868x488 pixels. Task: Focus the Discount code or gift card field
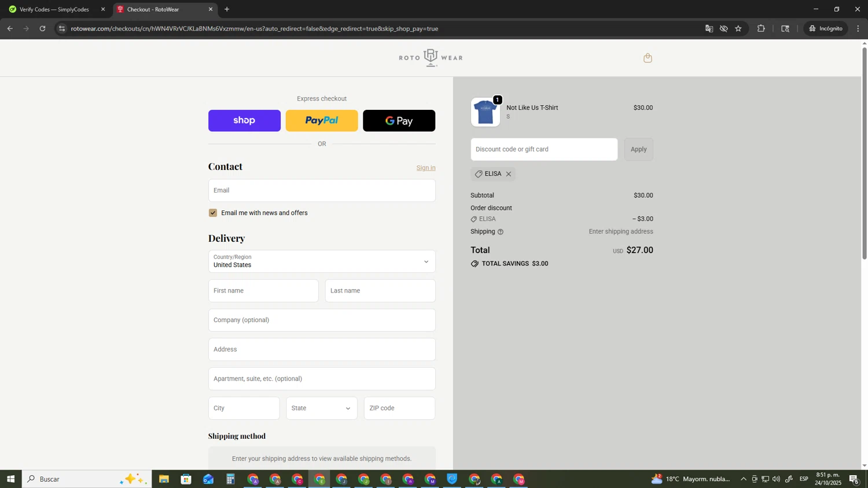[544, 149]
